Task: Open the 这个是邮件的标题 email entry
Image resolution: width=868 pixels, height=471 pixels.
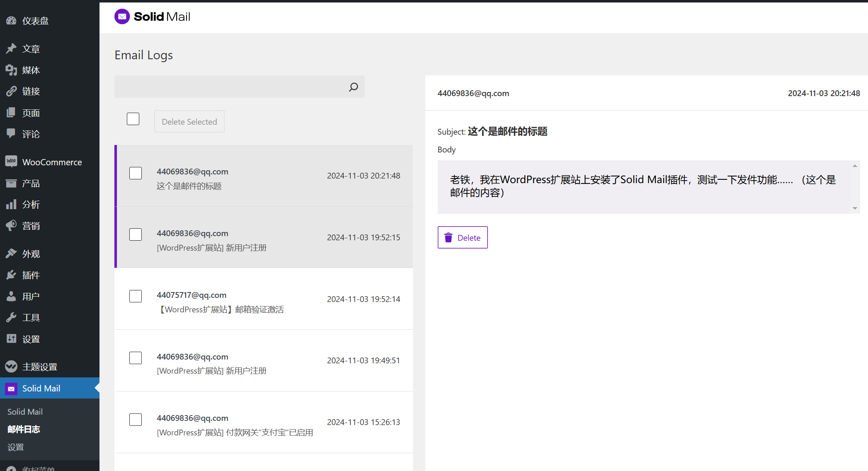Action: click(x=264, y=176)
